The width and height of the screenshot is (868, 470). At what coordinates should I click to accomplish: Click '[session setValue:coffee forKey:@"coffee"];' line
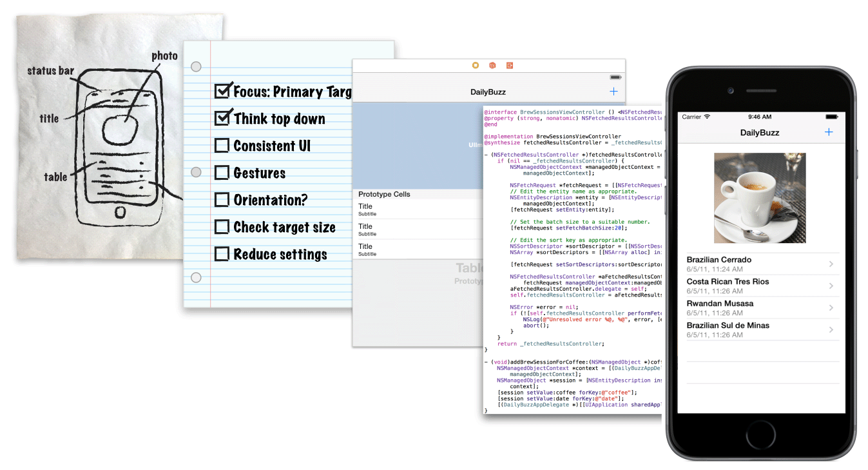coord(568,392)
